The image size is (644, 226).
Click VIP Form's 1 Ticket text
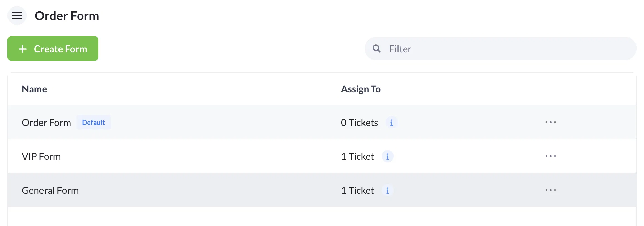coord(357,156)
